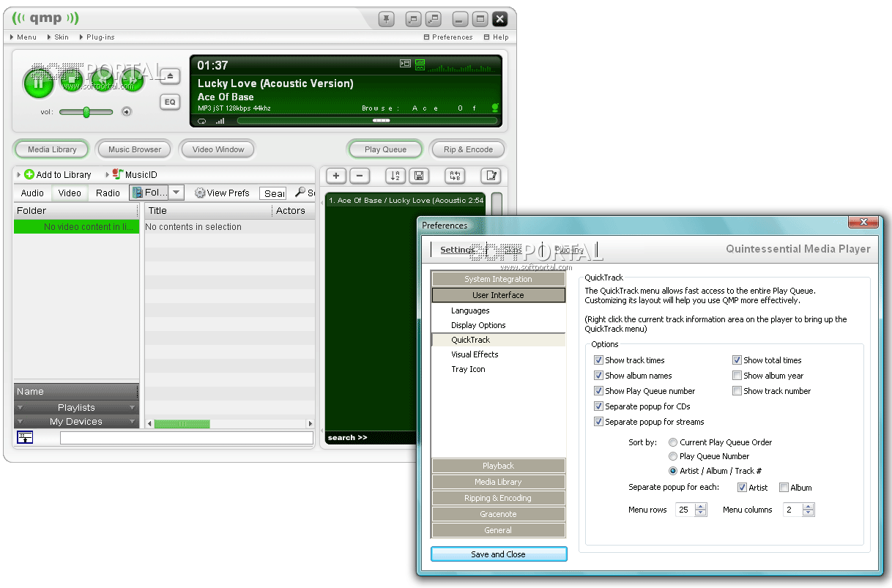Image resolution: width=892 pixels, height=588 pixels.
Task: Uncheck Show album names
Action: 598,376
